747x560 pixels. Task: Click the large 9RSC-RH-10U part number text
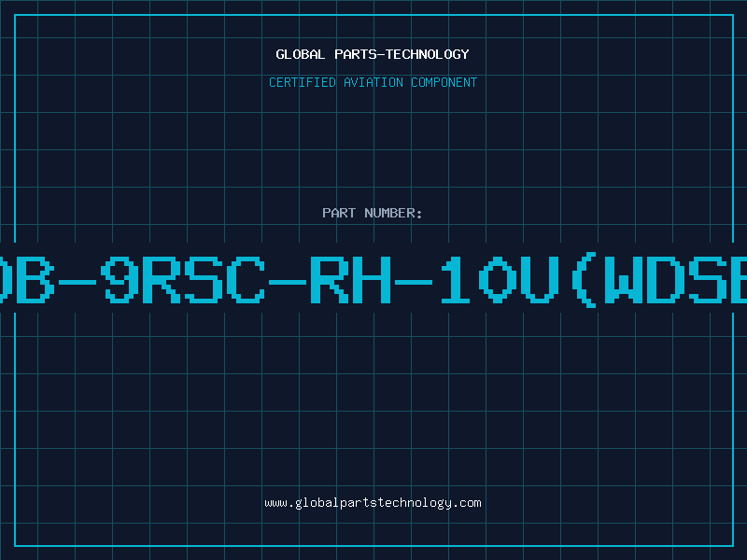pos(373,279)
